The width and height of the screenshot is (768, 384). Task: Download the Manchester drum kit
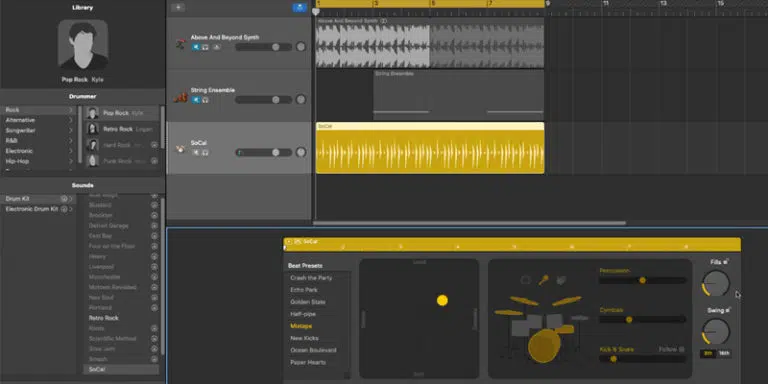coord(154,277)
